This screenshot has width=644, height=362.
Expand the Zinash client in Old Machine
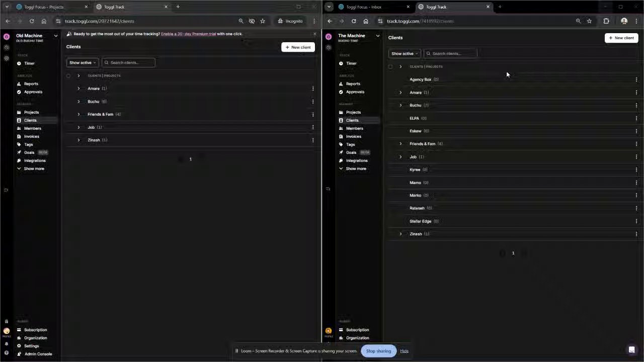tap(78, 140)
